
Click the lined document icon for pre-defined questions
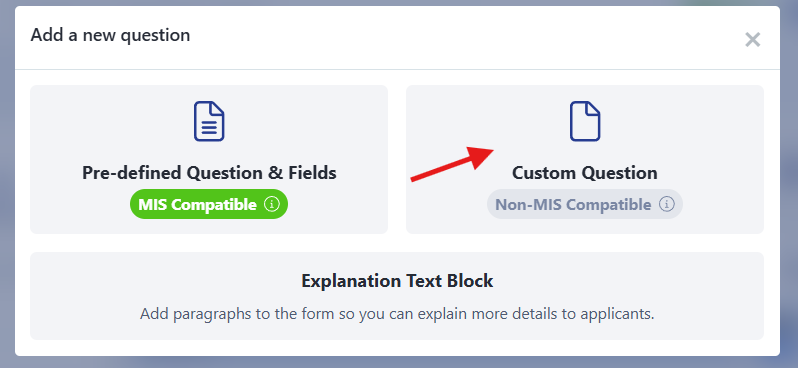pyautogui.click(x=209, y=121)
